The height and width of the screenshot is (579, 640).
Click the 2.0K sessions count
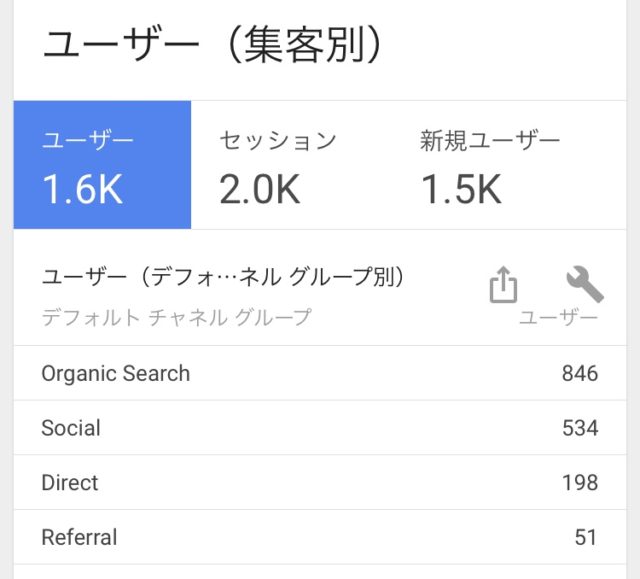click(260, 189)
